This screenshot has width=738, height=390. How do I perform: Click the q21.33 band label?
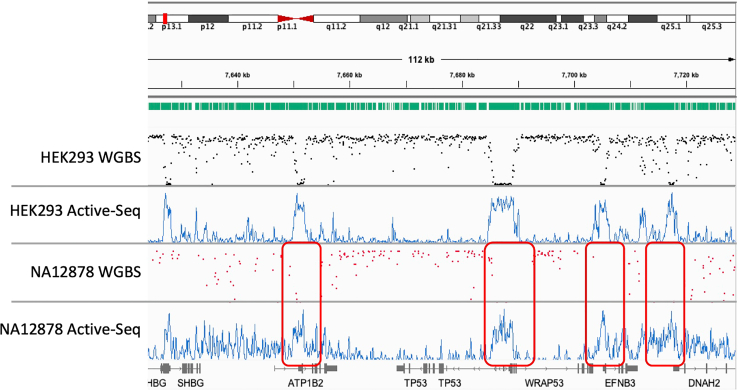(489, 27)
